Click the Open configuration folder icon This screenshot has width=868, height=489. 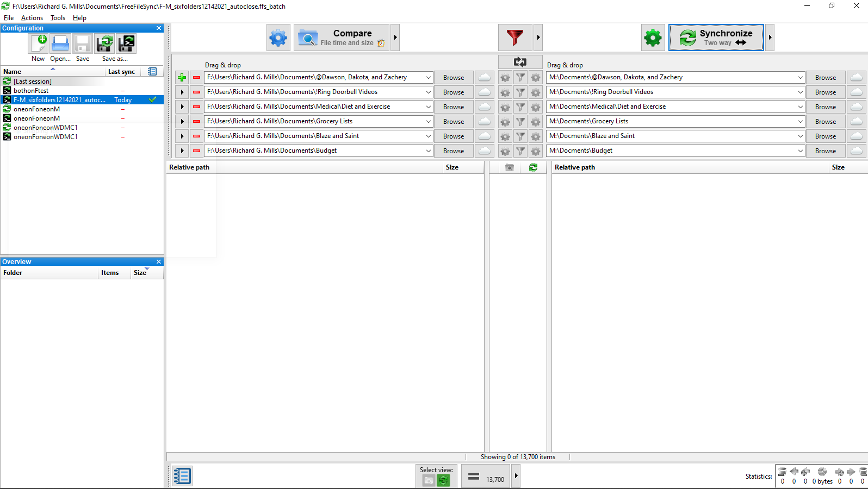[x=60, y=43]
